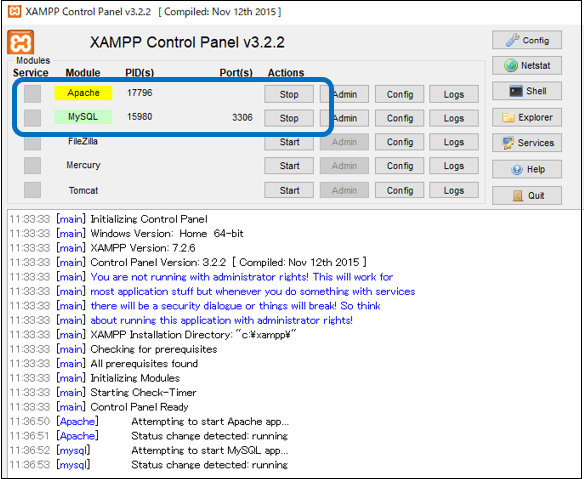Open the Apache Config button in its row
The image size is (584, 479).
tap(400, 94)
